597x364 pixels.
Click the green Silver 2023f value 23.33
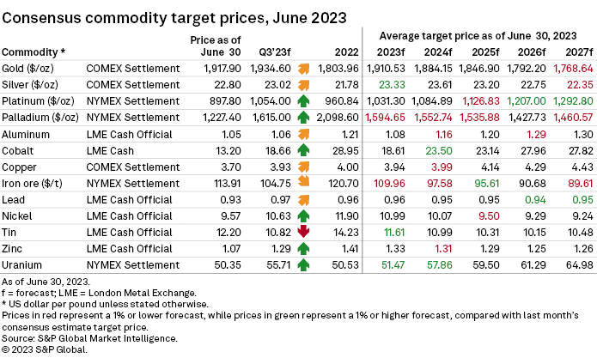click(x=399, y=84)
